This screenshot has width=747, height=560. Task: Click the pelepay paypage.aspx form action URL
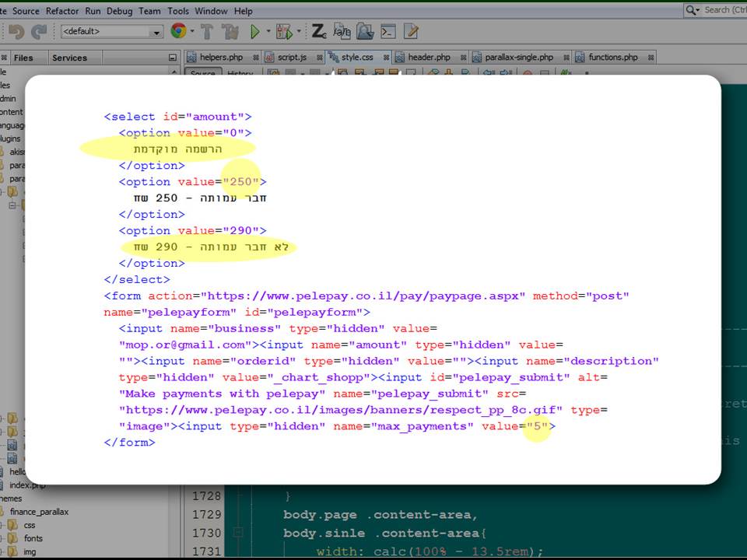coord(363,296)
